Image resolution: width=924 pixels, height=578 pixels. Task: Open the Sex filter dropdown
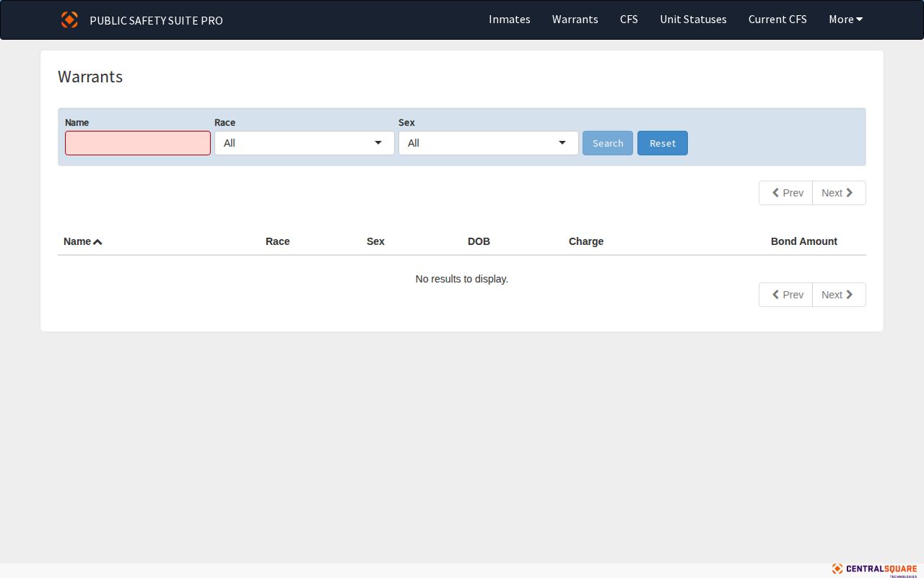pyautogui.click(x=489, y=143)
